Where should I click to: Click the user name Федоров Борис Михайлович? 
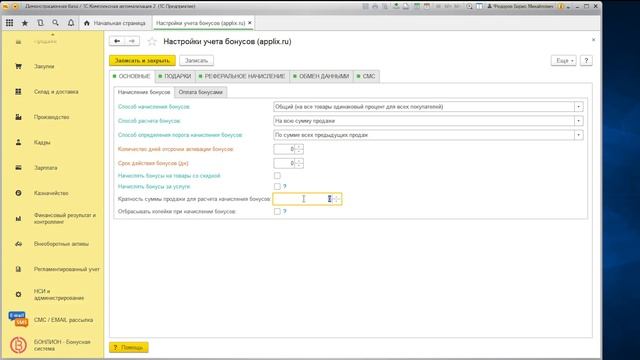coord(521,7)
